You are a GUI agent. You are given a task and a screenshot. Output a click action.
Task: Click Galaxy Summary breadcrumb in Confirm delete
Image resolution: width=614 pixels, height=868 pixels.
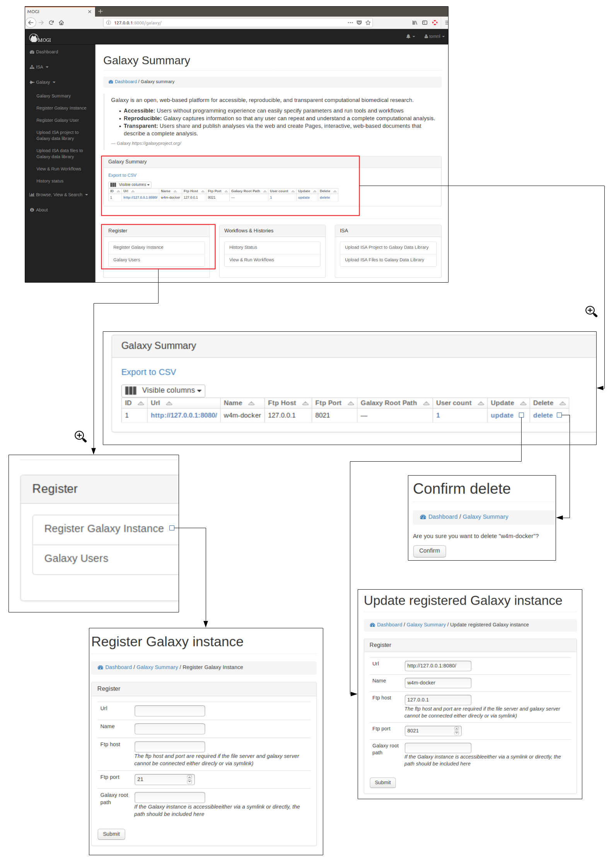[x=485, y=517]
